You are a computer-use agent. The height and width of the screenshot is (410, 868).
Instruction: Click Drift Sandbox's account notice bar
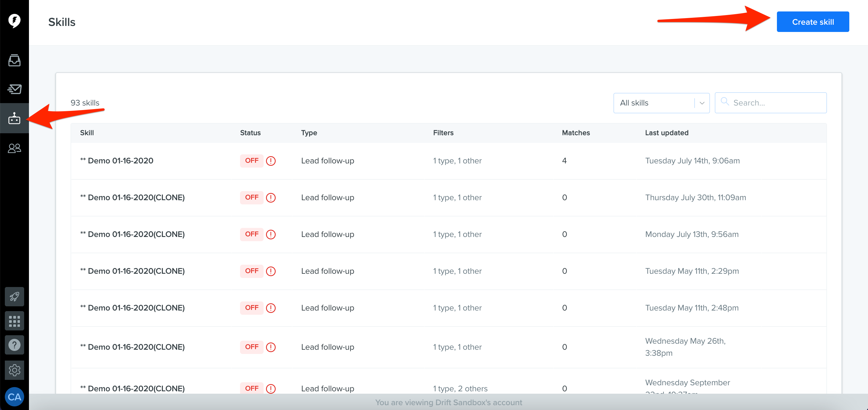point(448,402)
